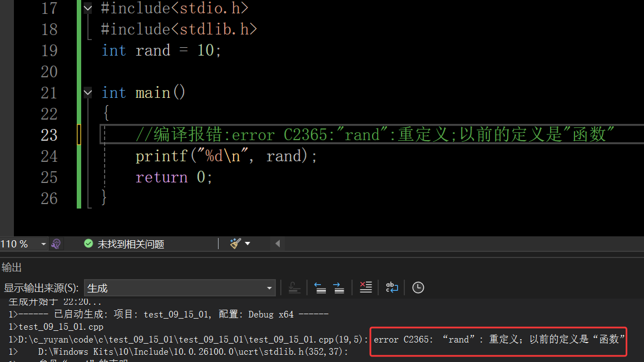644x362 pixels.
Task: Click line number 19 in the gutter
Action: 49,51
